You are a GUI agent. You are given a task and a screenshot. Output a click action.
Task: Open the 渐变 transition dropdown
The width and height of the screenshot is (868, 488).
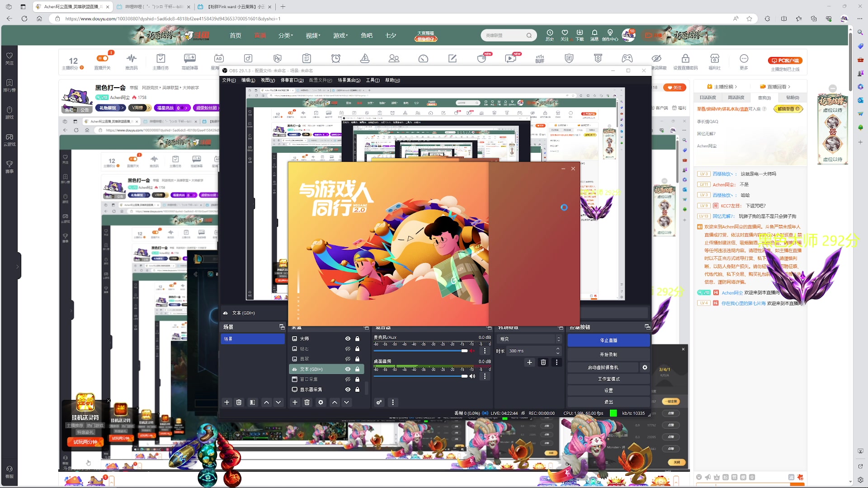[x=529, y=339]
